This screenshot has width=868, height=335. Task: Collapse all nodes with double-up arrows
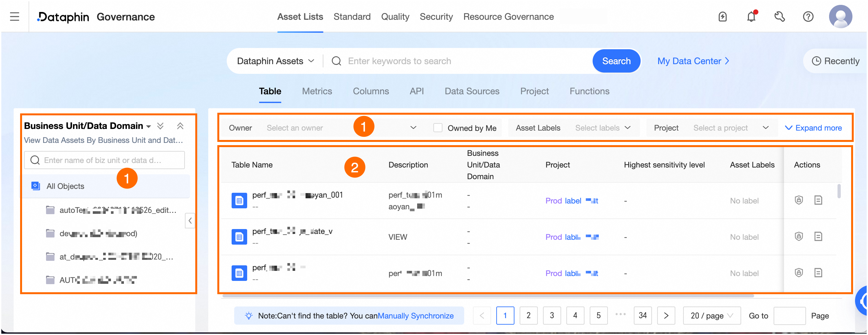pyautogui.click(x=180, y=126)
